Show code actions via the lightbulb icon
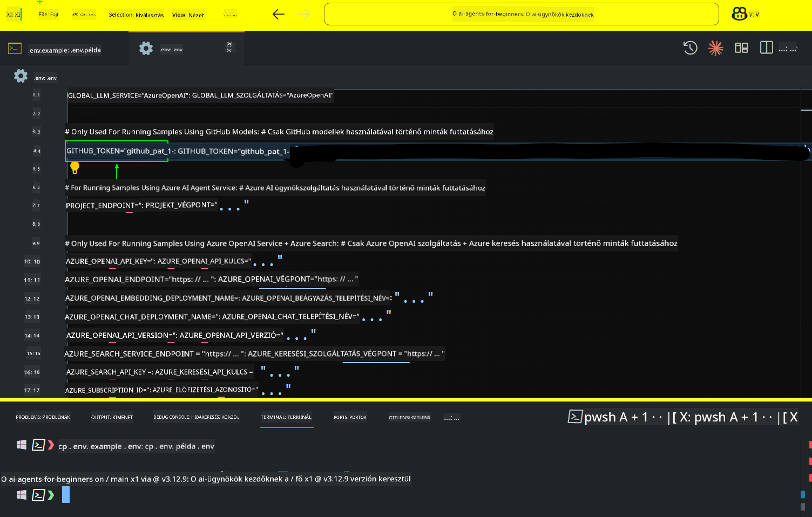Screen dimensions: 812x517 pos(75,168)
